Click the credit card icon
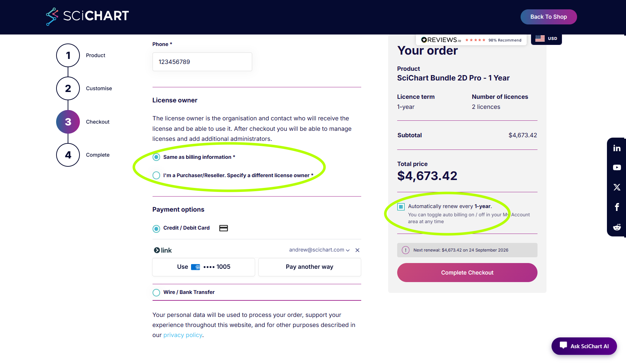Viewport: 626px width, 364px height. pyautogui.click(x=223, y=228)
